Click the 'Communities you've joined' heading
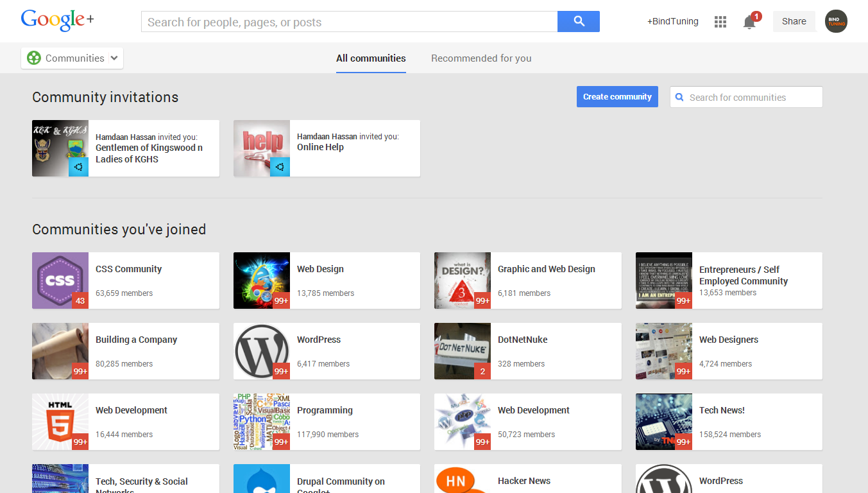Viewport: 868px width, 493px height. (119, 229)
